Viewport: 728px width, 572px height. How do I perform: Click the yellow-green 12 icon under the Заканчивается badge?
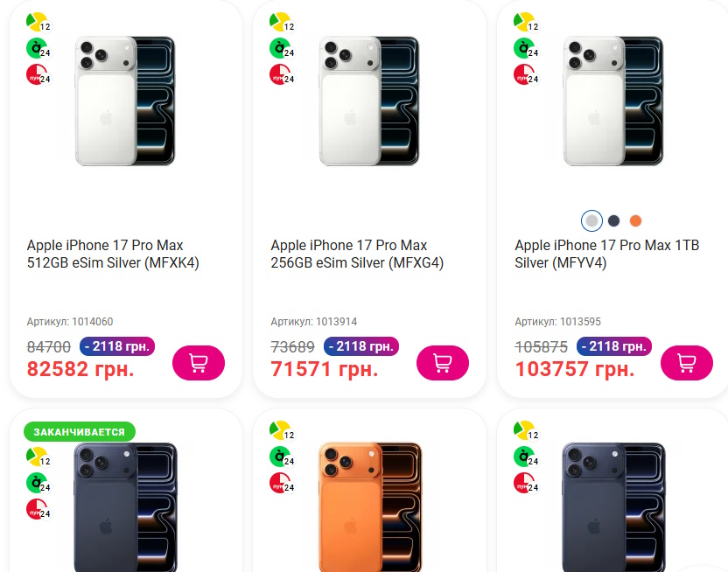(x=38, y=457)
